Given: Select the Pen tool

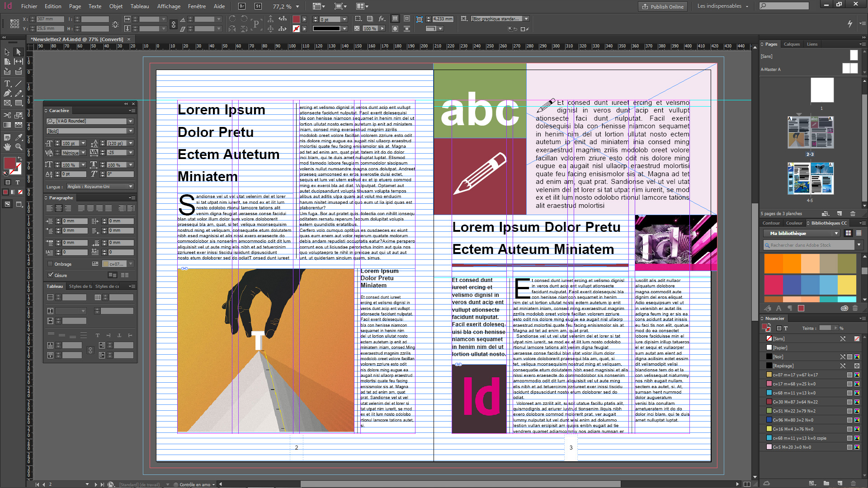Looking at the screenshot, I should (x=7, y=93).
